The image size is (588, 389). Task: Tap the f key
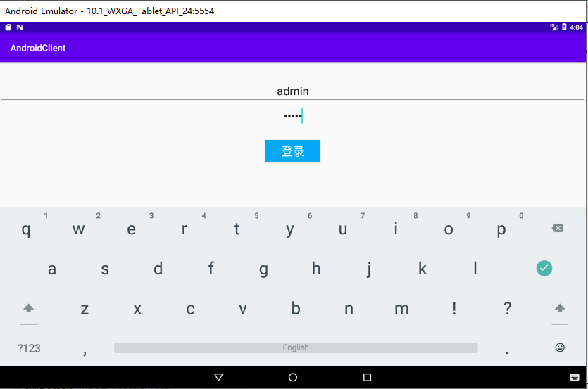pyautogui.click(x=211, y=268)
